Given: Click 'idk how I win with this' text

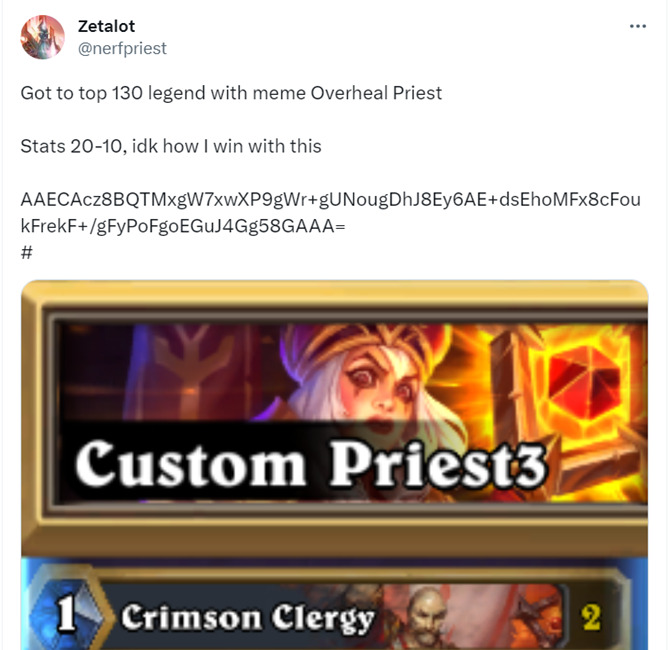Looking at the screenshot, I should pos(226,146).
